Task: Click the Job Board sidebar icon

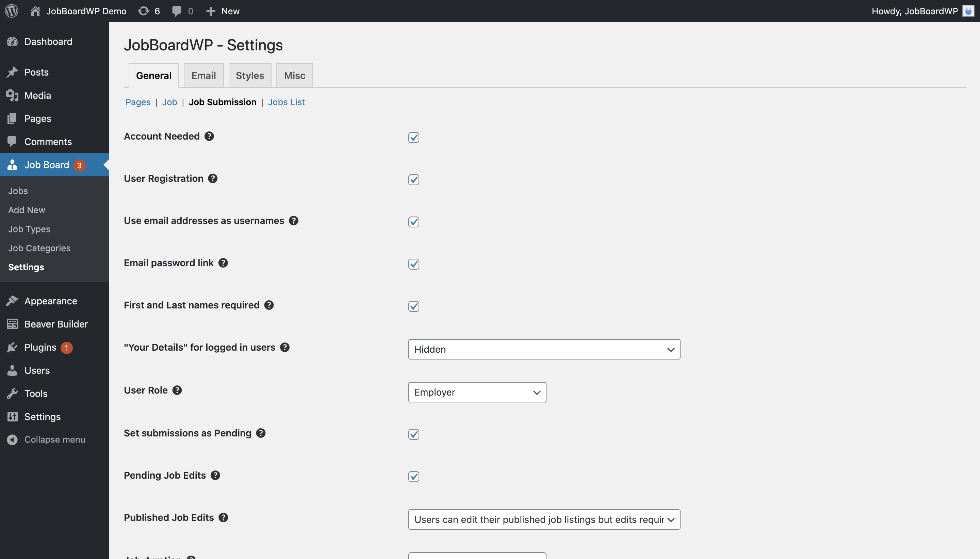Action: point(12,164)
